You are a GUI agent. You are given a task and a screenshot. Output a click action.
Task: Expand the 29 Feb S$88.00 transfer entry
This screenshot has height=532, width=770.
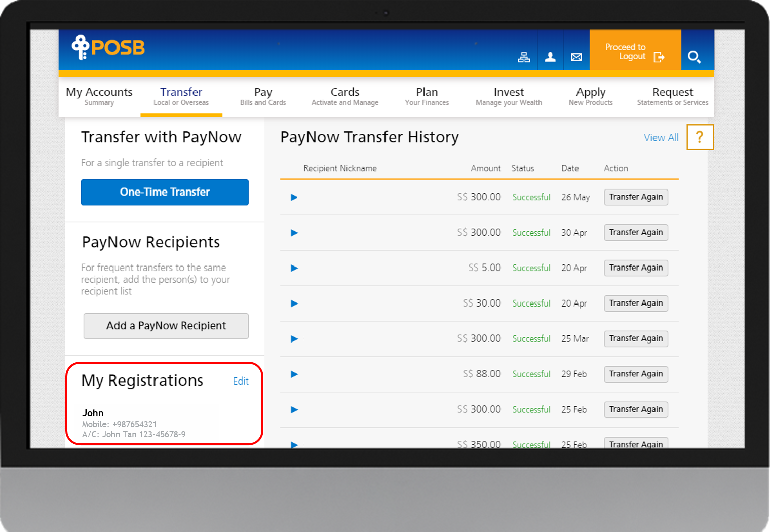pyautogui.click(x=294, y=374)
